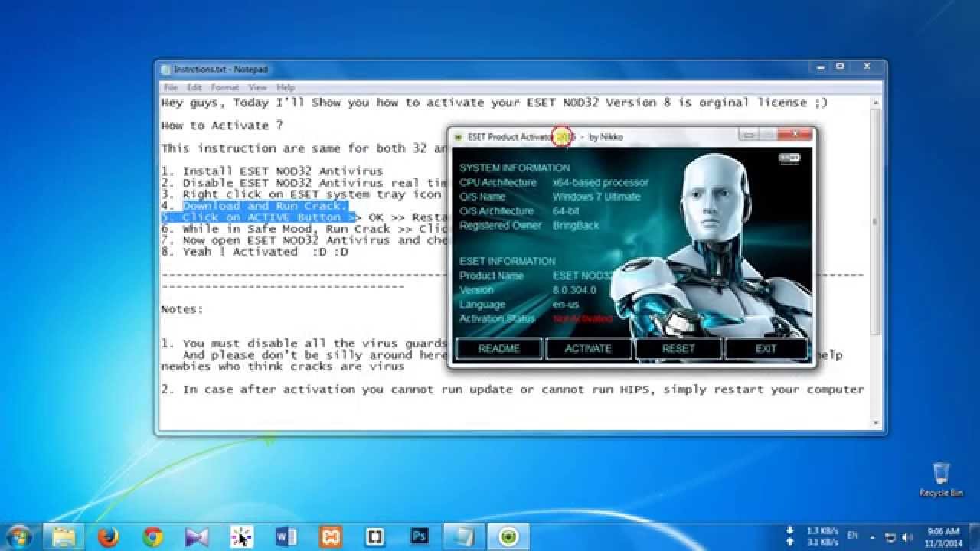Open Photoshop from the taskbar
Image resolution: width=980 pixels, height=551 pixels.
pos(419,536)
